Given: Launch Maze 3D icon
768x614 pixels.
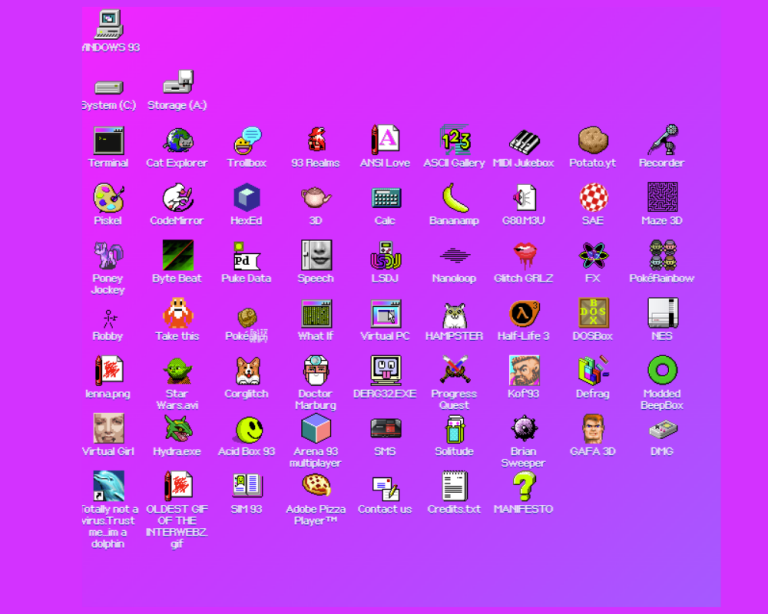Looking at the screenshot, I should tap(662, 197).
